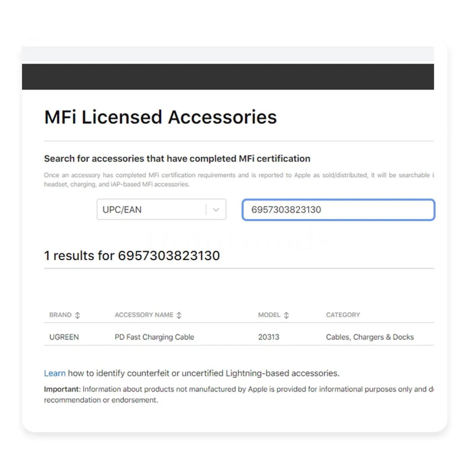Click the dark navigation bar at top
Viewport: 476px width, 476px height.
[x=228, y=77]
